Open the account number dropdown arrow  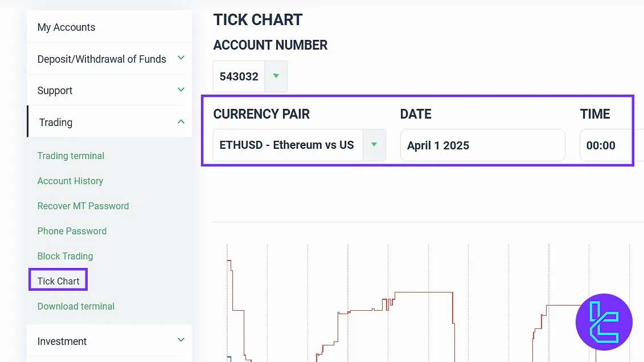pos(276,76)
